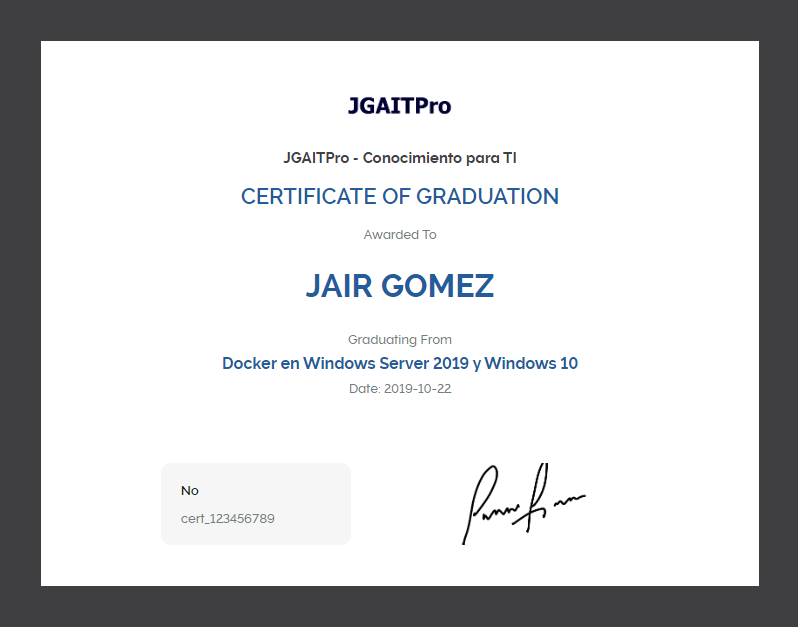Select certificate ID cert_123456789

click(x=227, y=519)
